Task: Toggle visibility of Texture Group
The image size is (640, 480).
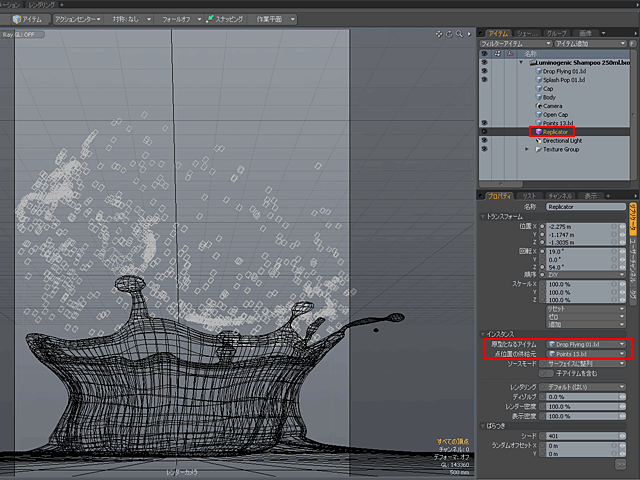Action: click(484, 149)
